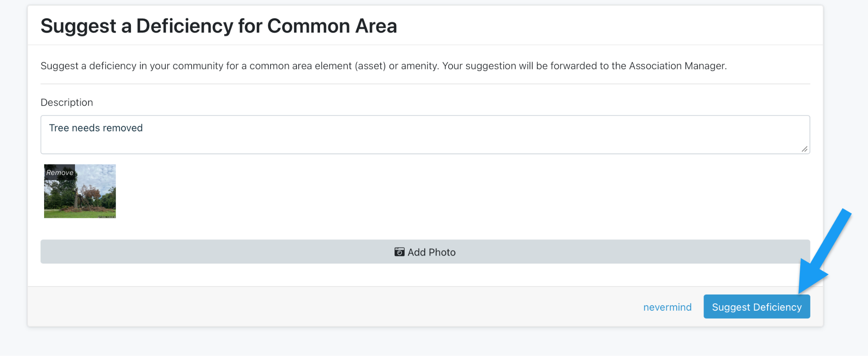The image size is (868, 356).
Task: Submit with the Suggest Deficiency button
Action: click(757, 307)
